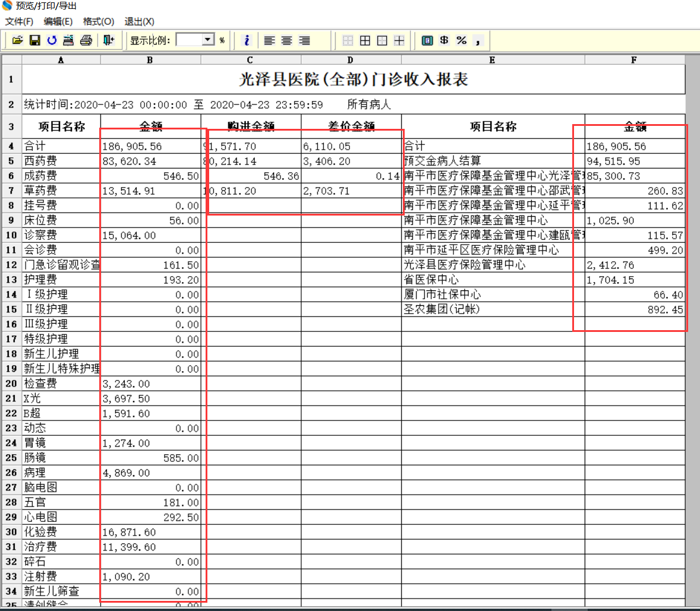700x611 pixels.
Task: Select column E header
Action: [x=493, y=60]
